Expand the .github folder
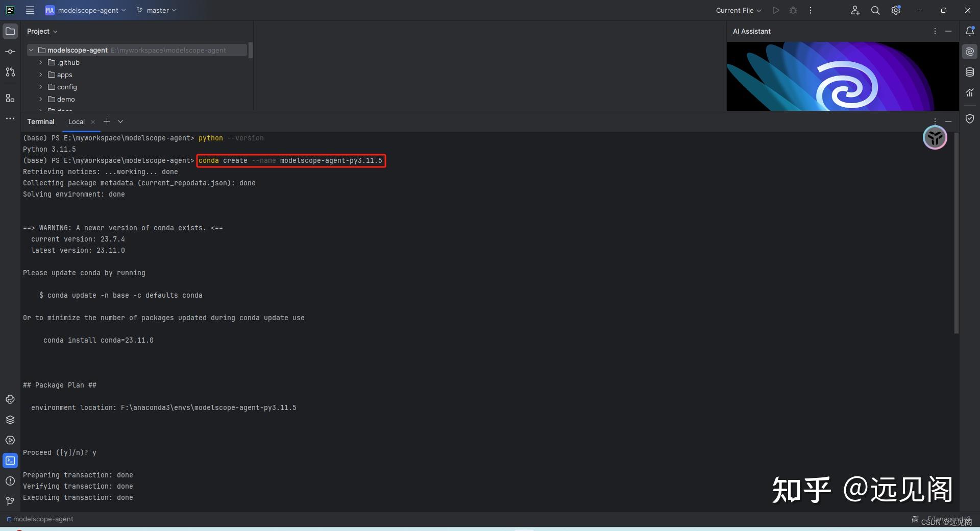 40,62
